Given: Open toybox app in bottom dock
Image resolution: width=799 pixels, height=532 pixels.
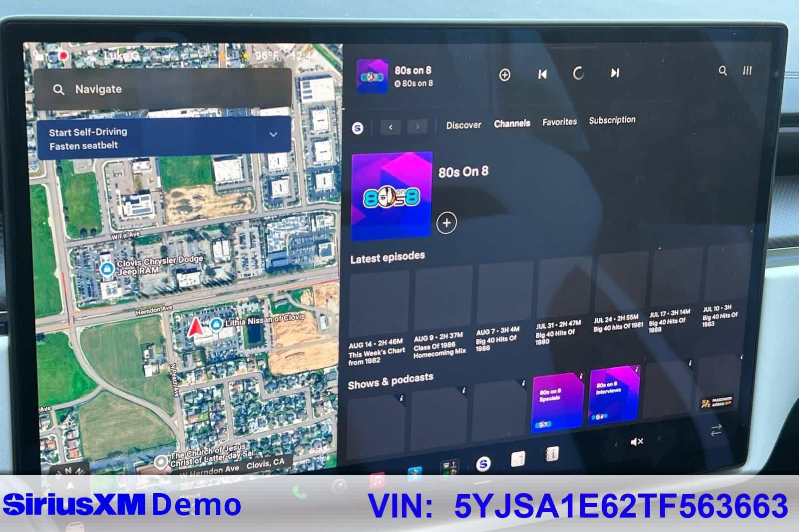Looking at the screenshot, I should click(x=448, y=469).
